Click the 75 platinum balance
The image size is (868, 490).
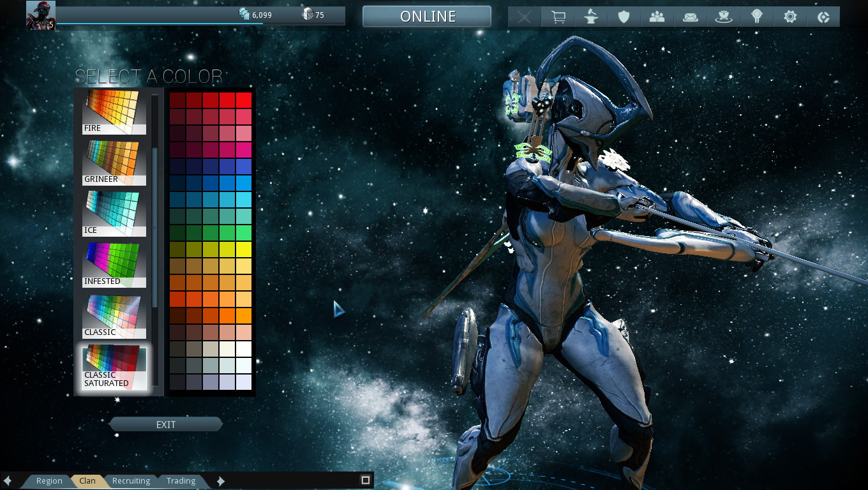320,15
